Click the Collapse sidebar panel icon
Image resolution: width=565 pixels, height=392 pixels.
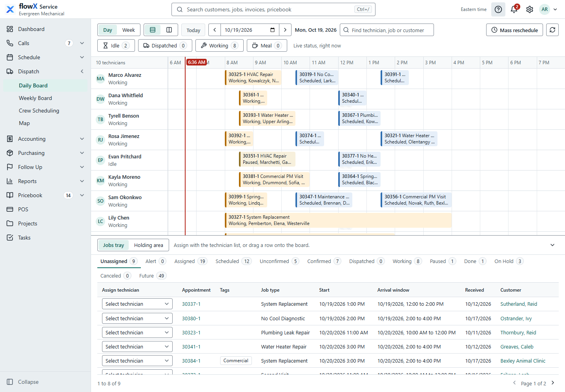pos(10,382)
